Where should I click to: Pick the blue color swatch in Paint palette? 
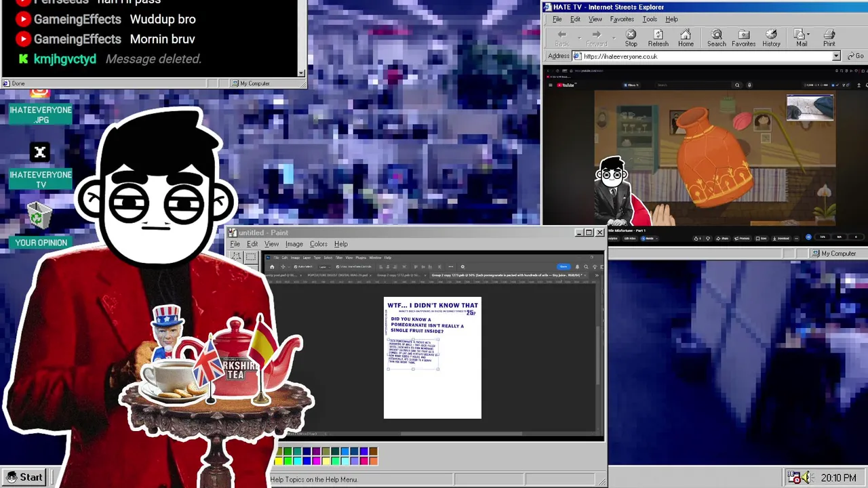point(307,461)
